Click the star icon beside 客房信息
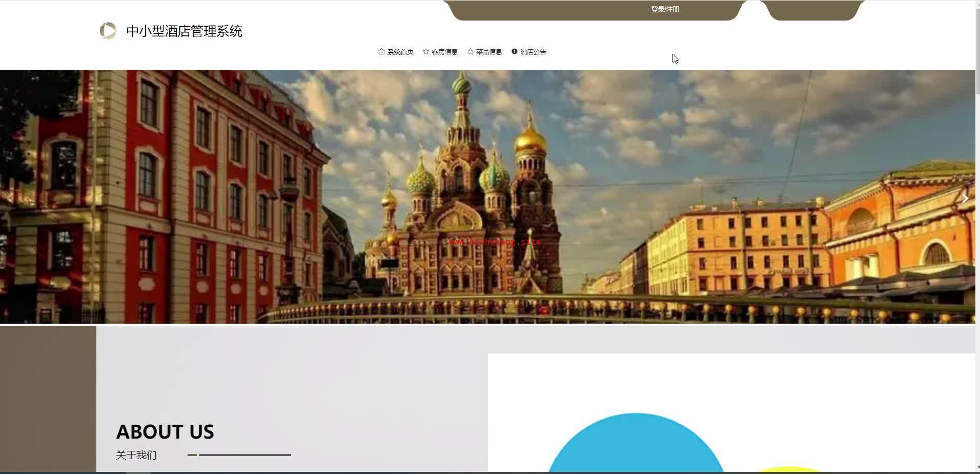The height and width of the screenshot is (474, 980). (426, 51)
